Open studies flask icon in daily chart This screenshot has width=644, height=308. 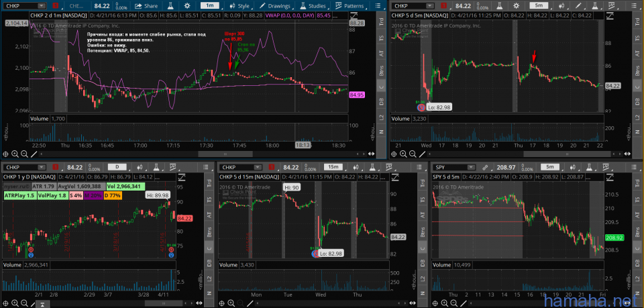(156, 167)
